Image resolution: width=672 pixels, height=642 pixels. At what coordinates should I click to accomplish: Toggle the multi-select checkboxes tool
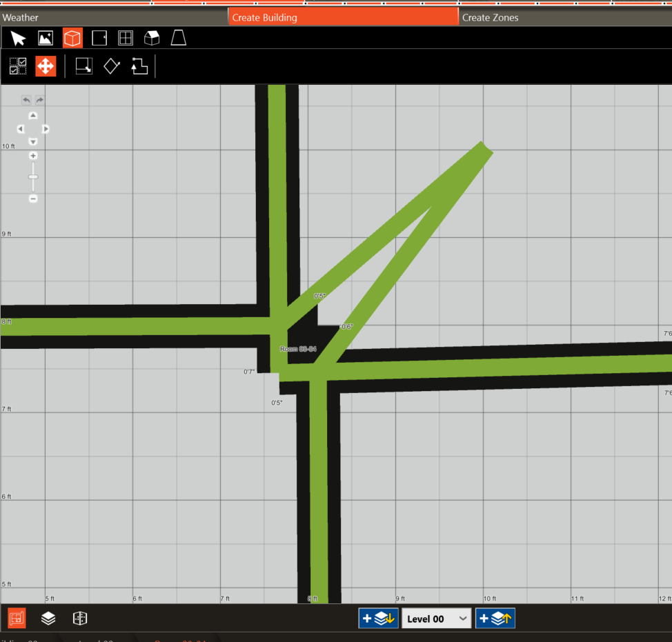click(18, 66)
